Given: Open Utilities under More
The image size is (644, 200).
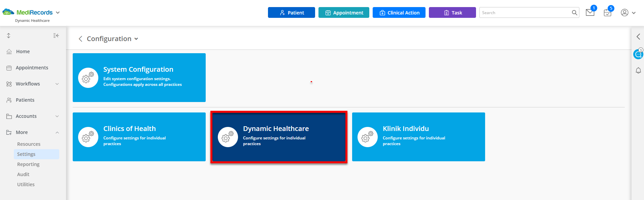Looking at the screenshot, I should point(26,185).
